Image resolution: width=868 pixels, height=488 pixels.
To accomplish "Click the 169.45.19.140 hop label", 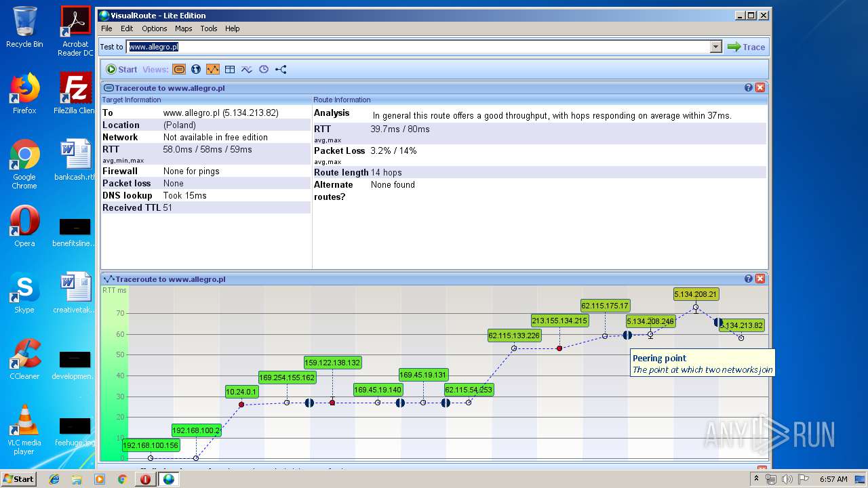I will 378,390.
